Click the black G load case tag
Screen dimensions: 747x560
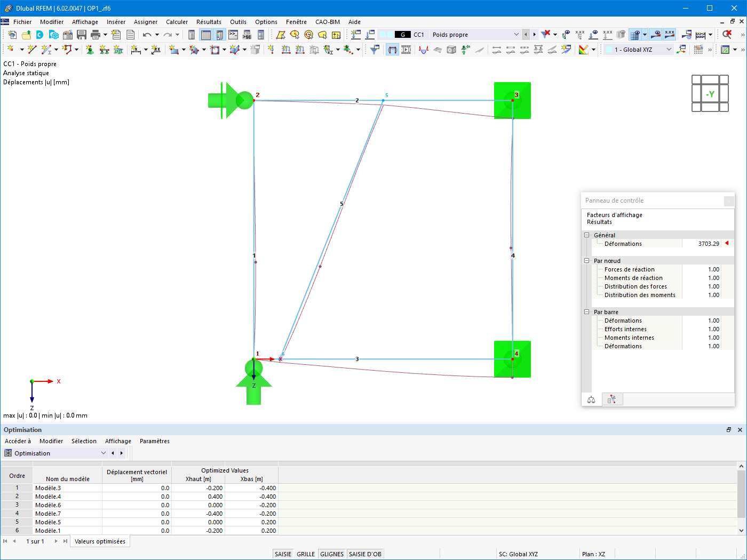coord(403,35)
